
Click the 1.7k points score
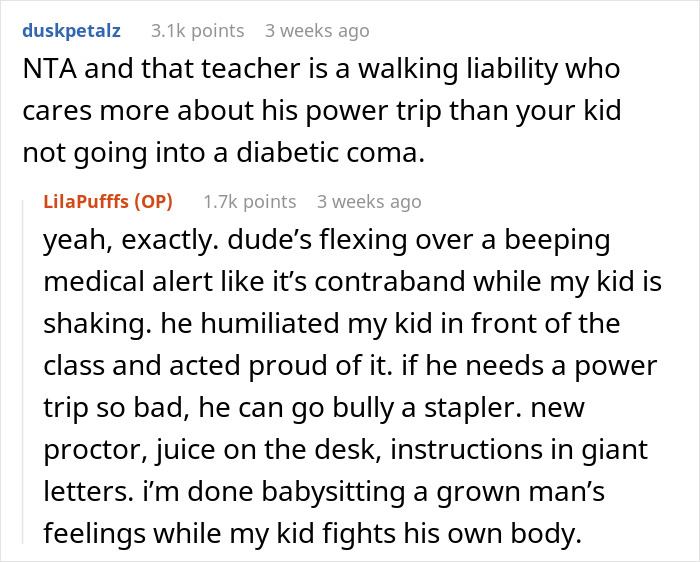coord(249,201)
